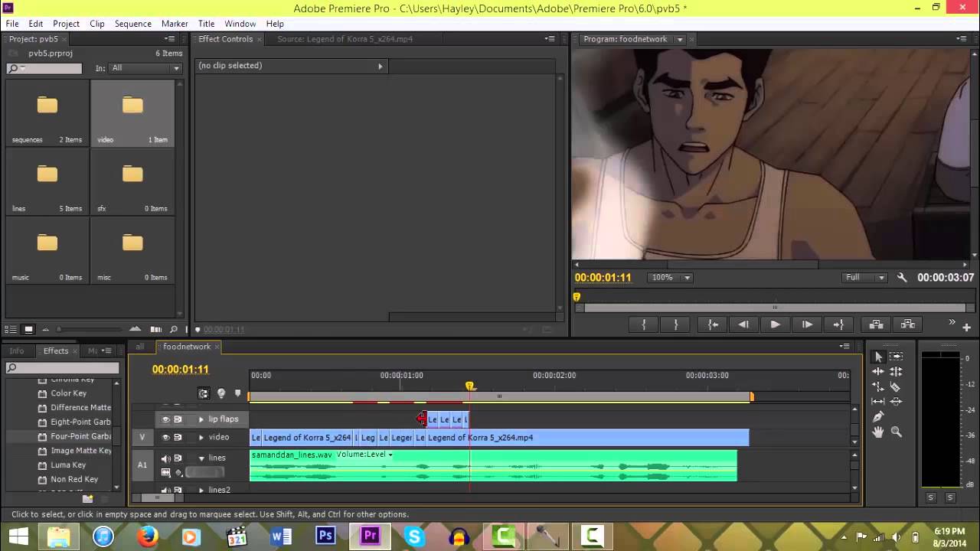Pick the Razor tool

pos(897,386)
